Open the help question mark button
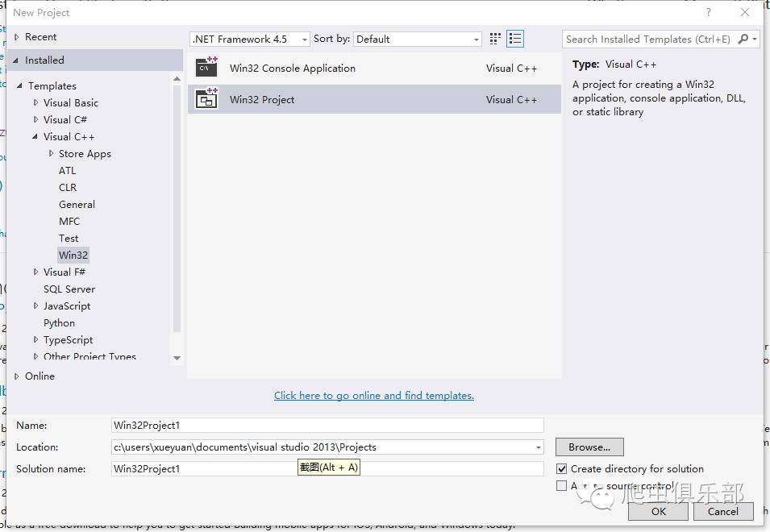The image size is (770, 532). click(x=708, y=12)
